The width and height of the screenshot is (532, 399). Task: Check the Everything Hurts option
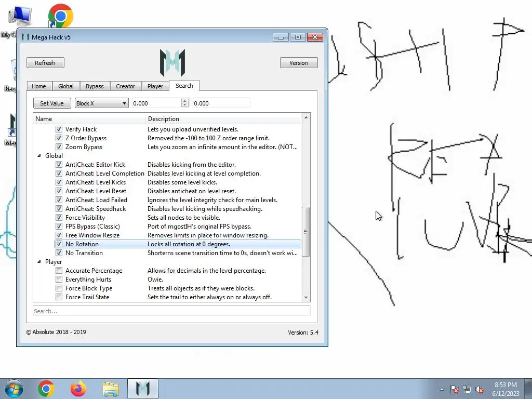click(59, 279)
